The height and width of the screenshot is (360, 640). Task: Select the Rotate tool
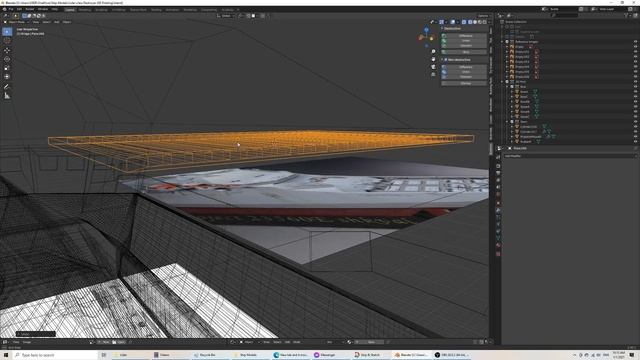click(x=7, y=59)
